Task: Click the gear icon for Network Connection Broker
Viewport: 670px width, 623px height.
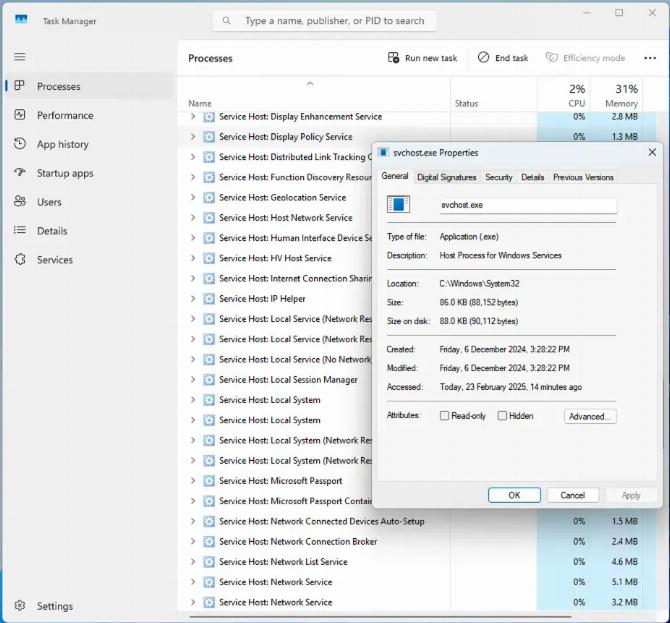Action: pyautogui.click(x=209, y=541)
